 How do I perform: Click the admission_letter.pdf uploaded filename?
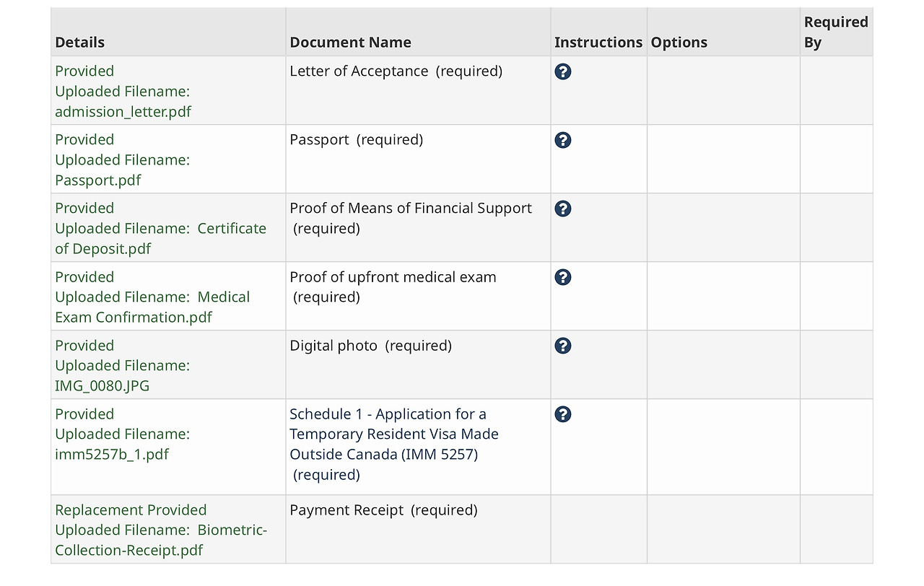tap(123, 112)
